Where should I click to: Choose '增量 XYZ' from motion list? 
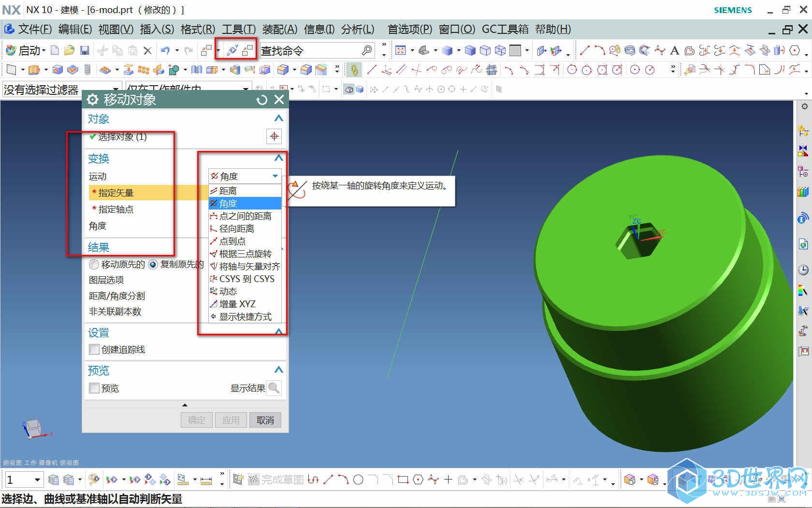tap(245, 304)
